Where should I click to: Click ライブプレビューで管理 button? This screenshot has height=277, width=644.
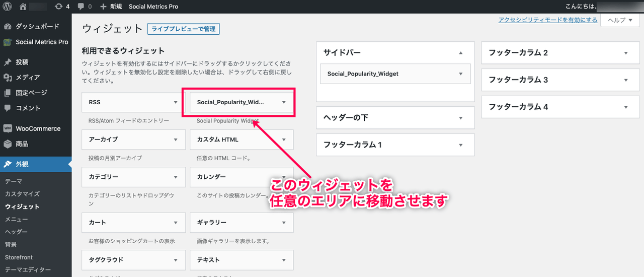(184, 29)
